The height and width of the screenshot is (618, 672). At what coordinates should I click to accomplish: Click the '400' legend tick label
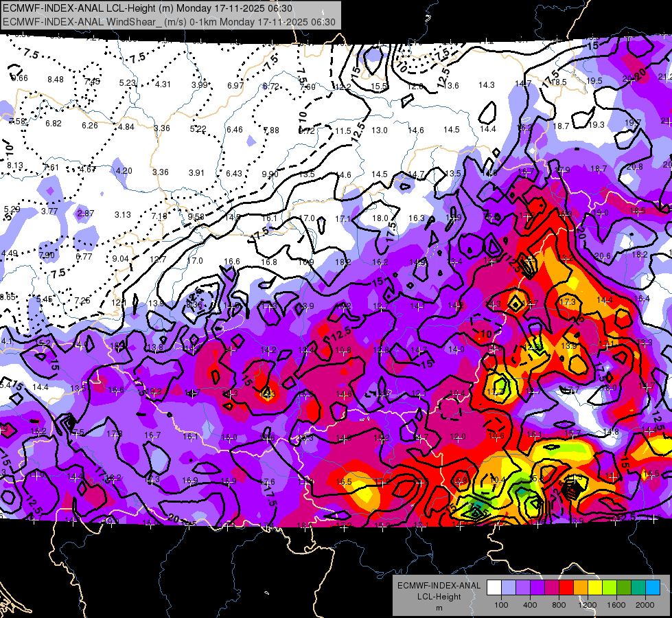530,605
